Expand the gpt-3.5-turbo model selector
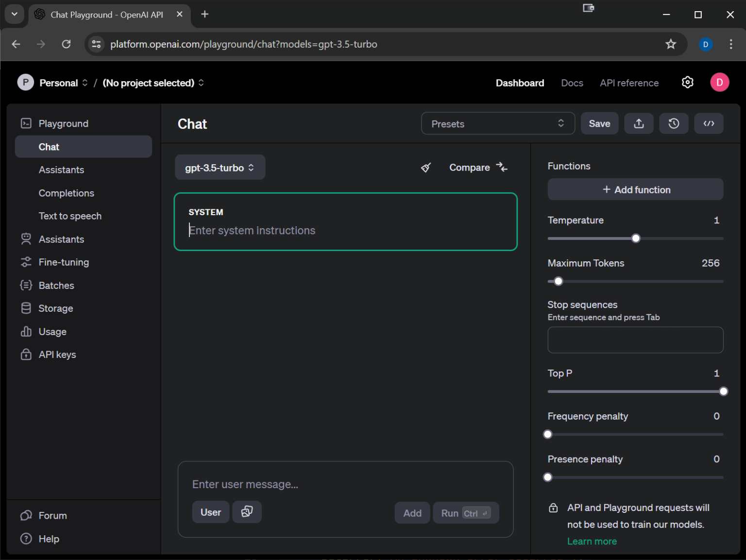This screenshot has height=560, width=746. click(220, 168)
